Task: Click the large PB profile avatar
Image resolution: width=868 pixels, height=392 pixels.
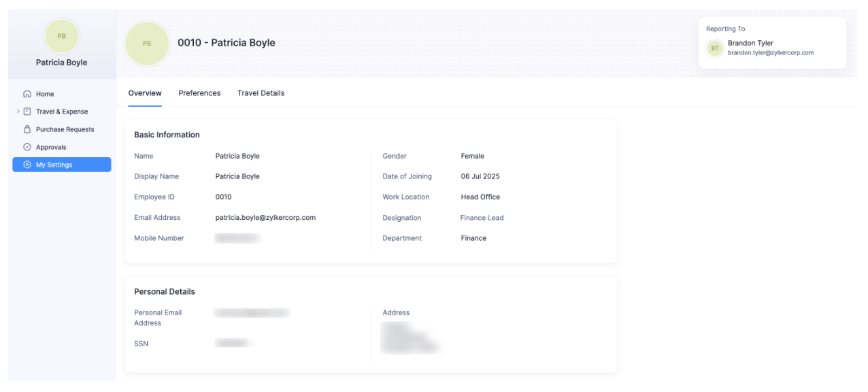Action: tap(147, 44)
